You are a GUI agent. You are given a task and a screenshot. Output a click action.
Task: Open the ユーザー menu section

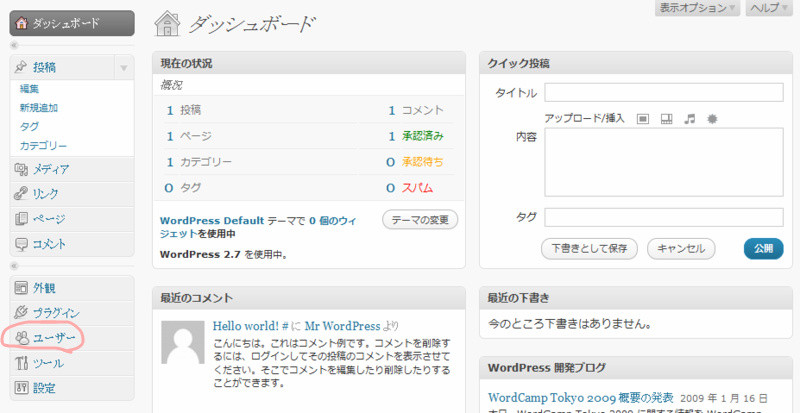(x=72, y=338)
